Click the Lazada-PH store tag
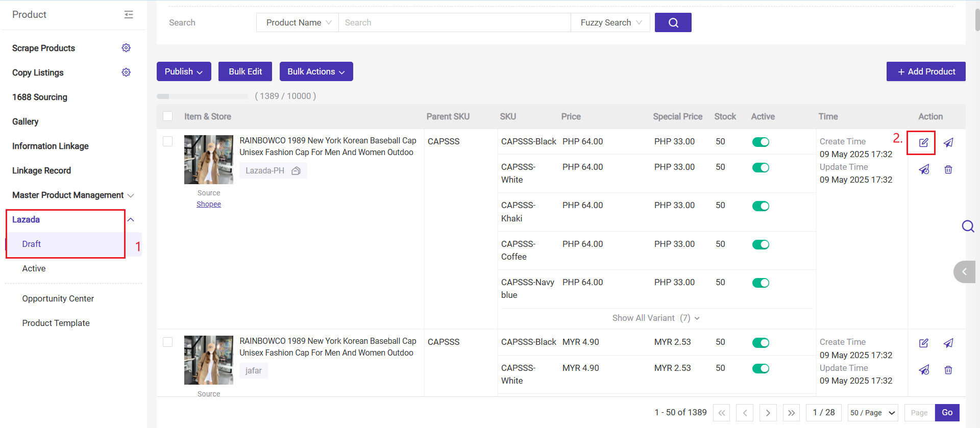The width and height of the screenshot is (980, 428). click(x=273, y=171)
